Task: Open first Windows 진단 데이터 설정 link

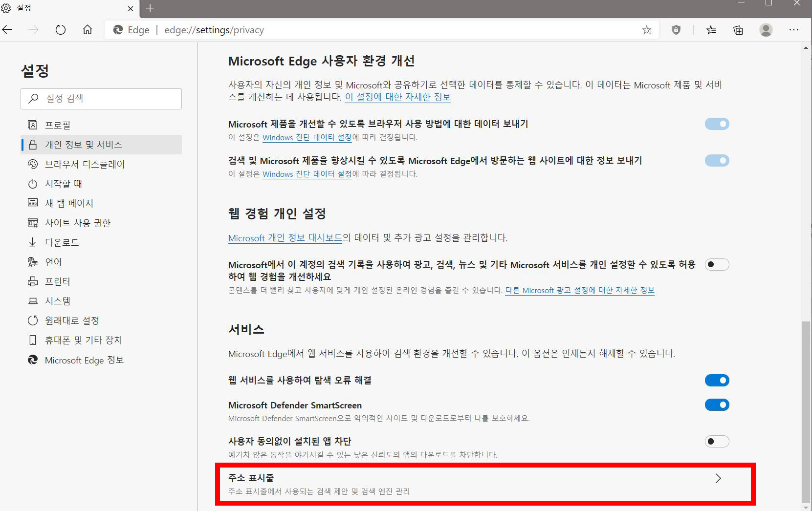Action: (307, 137)
